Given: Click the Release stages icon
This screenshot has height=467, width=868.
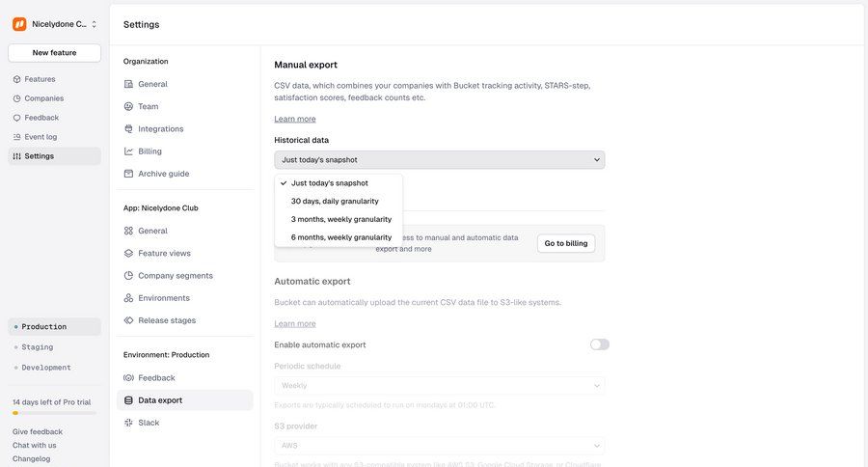Looking at the screenshot, I should pyautogui.click(x=128, y=320).
